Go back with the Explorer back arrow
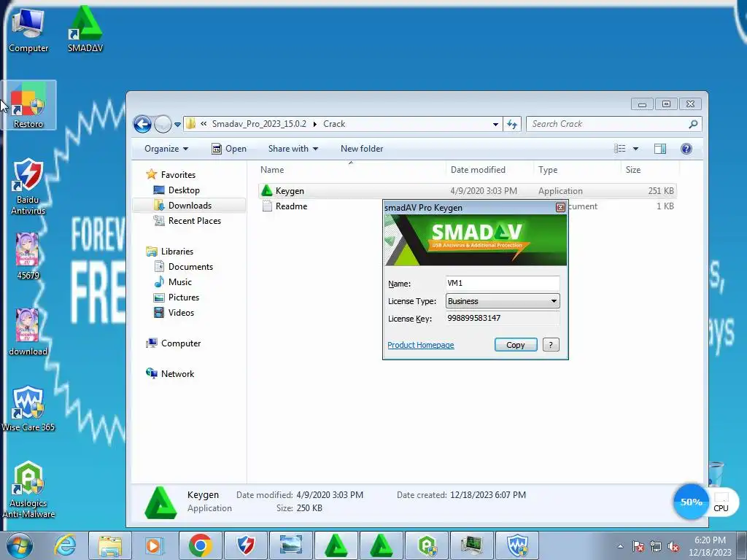Image resolution: width=747 pixels, height=560 pixels. [142, 124]
